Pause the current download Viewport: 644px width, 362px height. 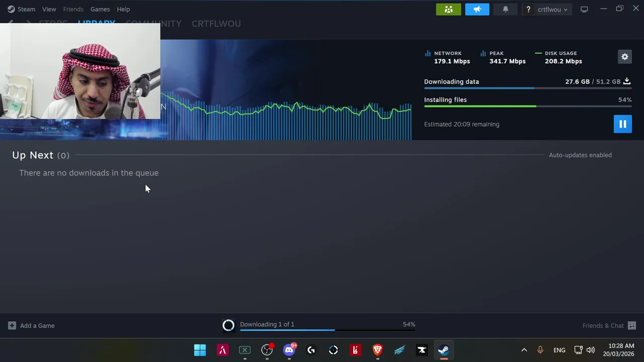pos(622,124)
